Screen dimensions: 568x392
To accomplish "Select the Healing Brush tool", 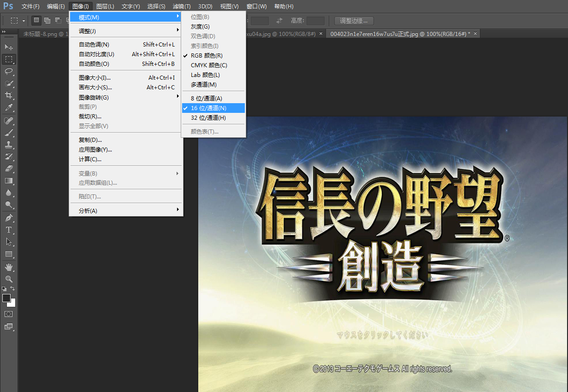I will coord(9,121).
